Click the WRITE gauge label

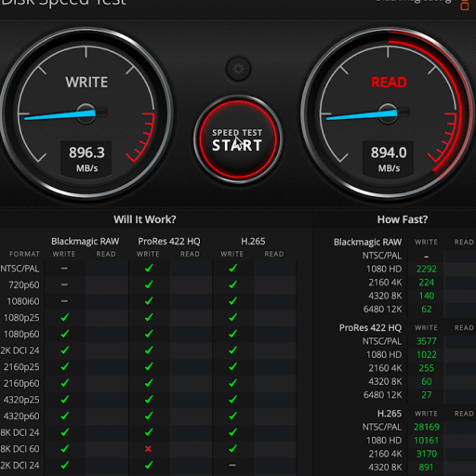tap(86, 82)
